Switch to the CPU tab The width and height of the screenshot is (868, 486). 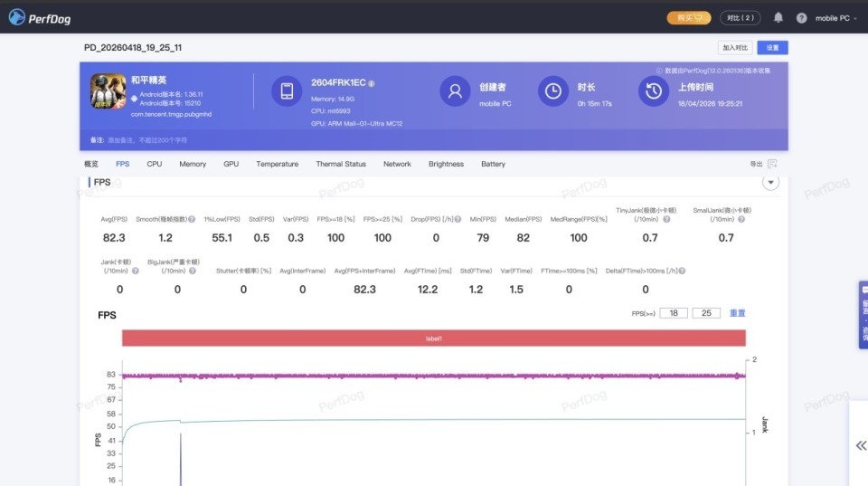155,164
